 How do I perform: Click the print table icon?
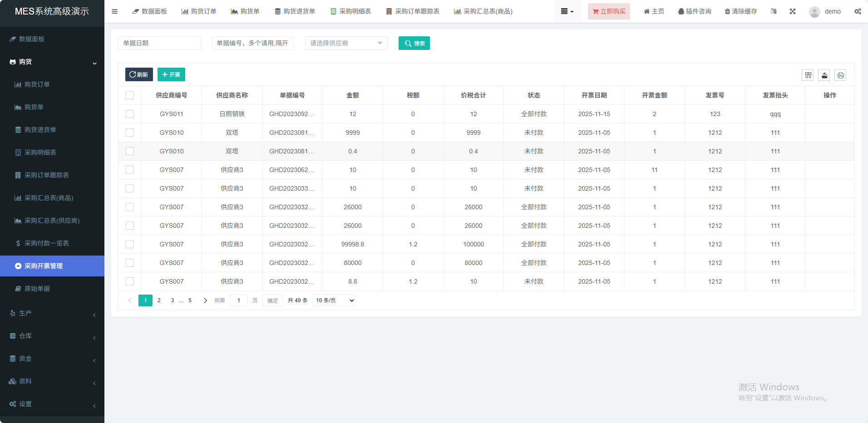[840, 75]
